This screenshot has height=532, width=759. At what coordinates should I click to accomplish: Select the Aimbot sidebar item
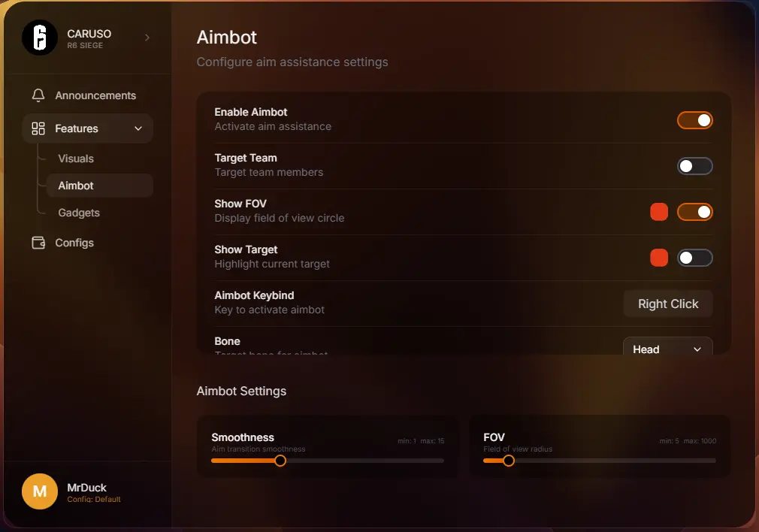(x=76, y=186)
